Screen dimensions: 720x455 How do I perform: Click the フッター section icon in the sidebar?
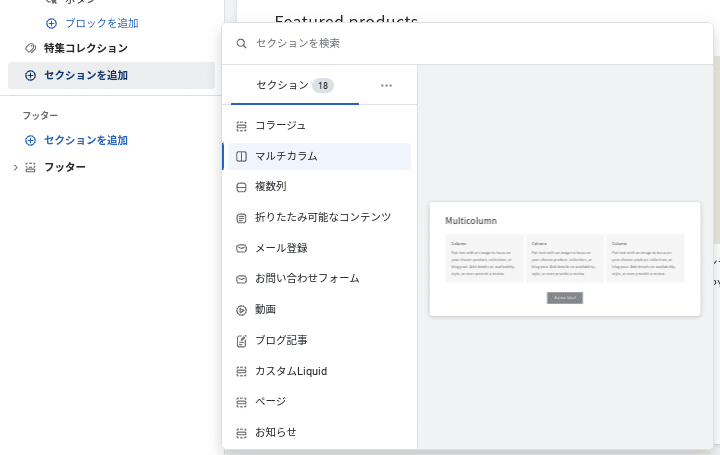30,168
